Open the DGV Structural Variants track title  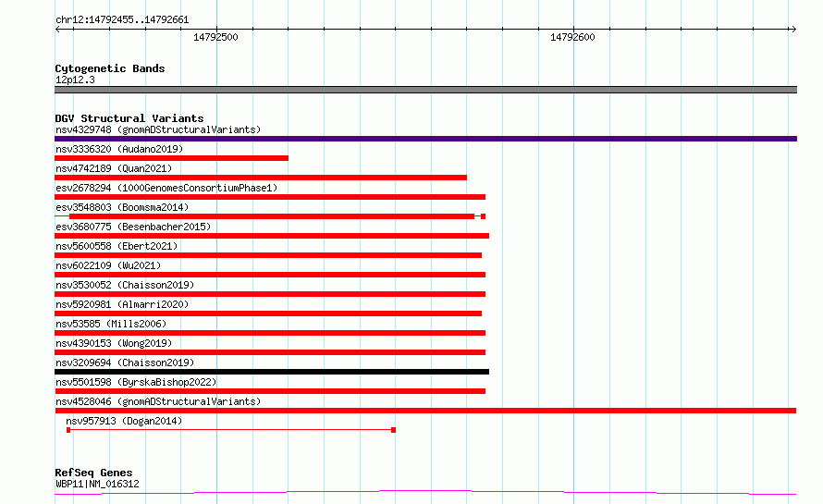[129, 118]
